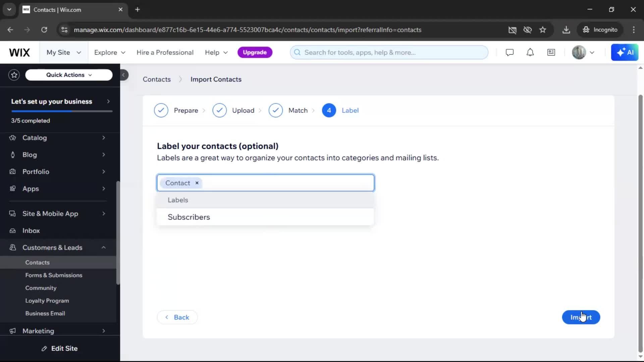Click the Apps sidebar icon

[x=13, y=188]
